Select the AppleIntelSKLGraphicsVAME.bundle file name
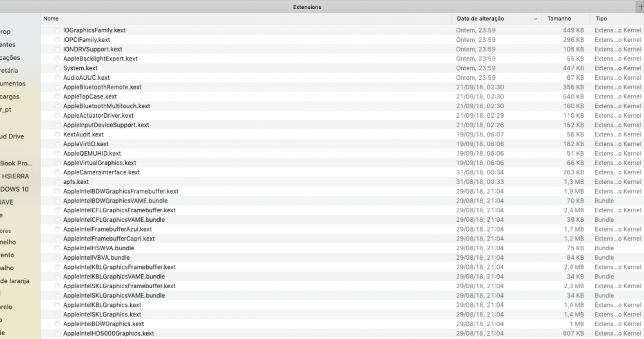The image size is (644, 339). pos(114,295)
